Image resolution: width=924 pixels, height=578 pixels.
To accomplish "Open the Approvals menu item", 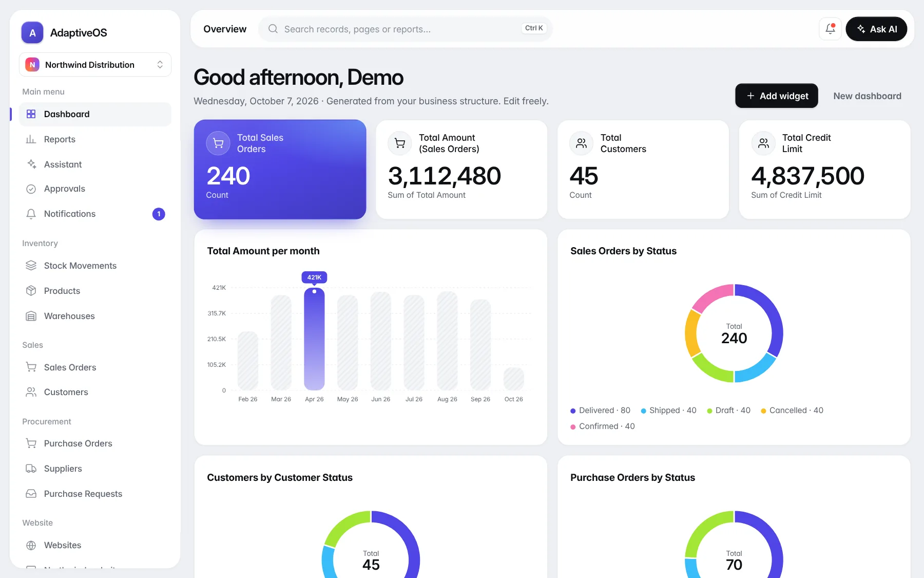I will pos(95,189).
